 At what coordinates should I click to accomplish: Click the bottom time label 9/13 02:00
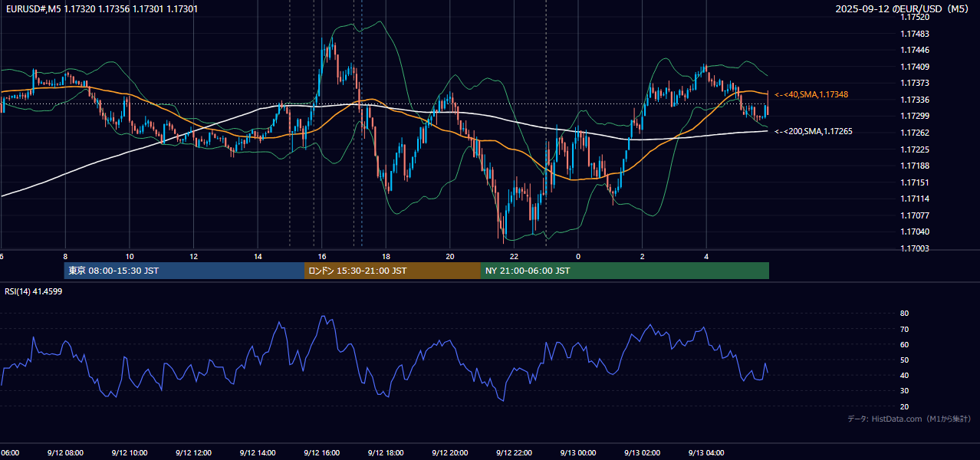(642, 453)
